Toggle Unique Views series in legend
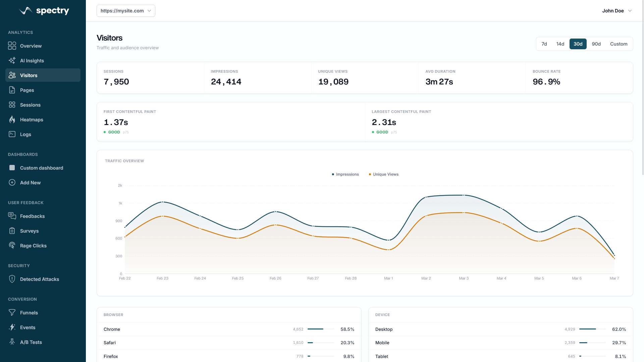This screenshot has width=644, height=362. (x=384, y=174)
